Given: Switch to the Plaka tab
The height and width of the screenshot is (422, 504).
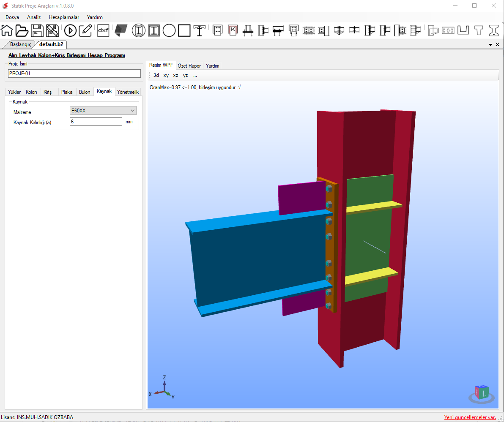Looking at the screenshot, I should 67,92.
